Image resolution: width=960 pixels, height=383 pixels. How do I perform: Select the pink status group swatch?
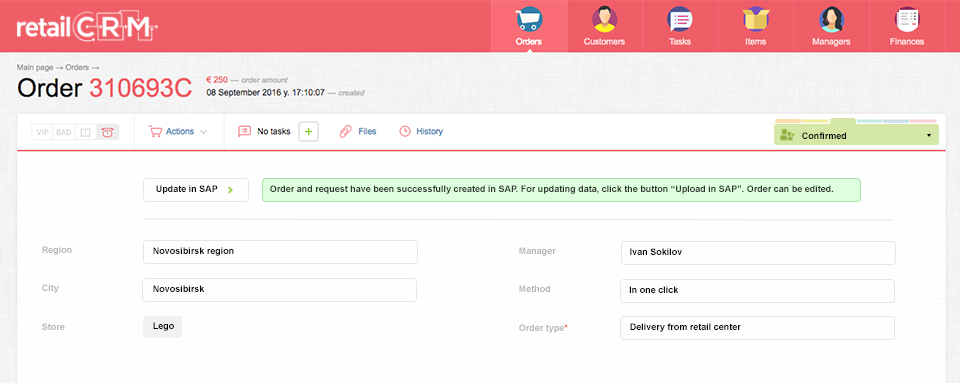click(x=923, y=121)
